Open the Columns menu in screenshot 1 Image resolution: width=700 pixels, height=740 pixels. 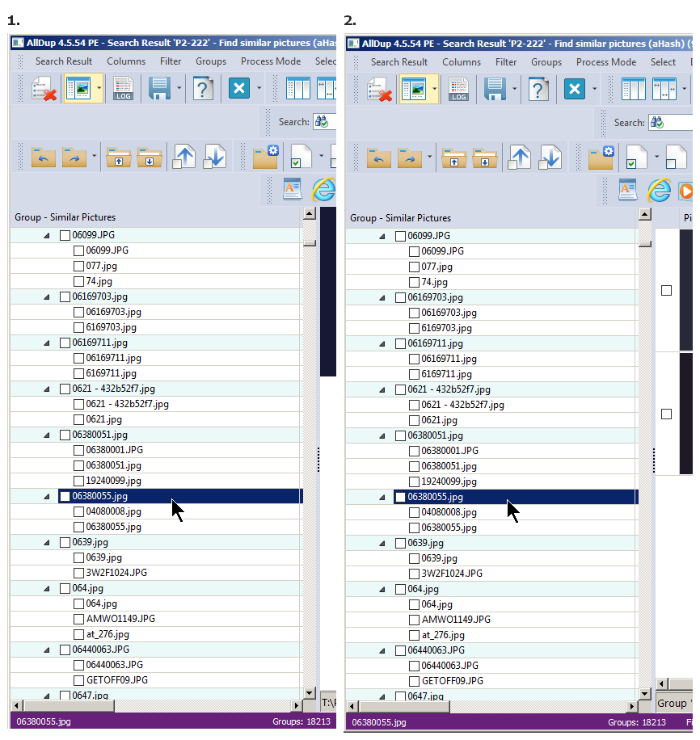(126, 61)
